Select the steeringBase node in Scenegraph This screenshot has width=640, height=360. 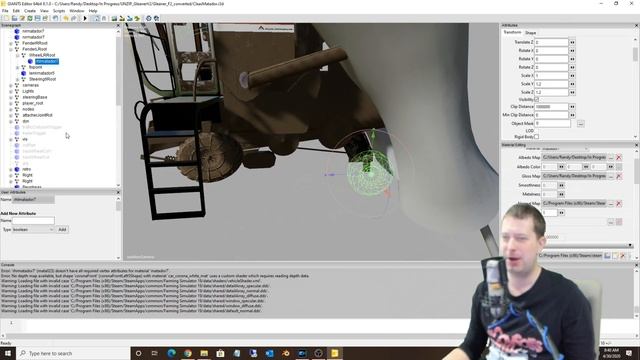coord(35,97)
